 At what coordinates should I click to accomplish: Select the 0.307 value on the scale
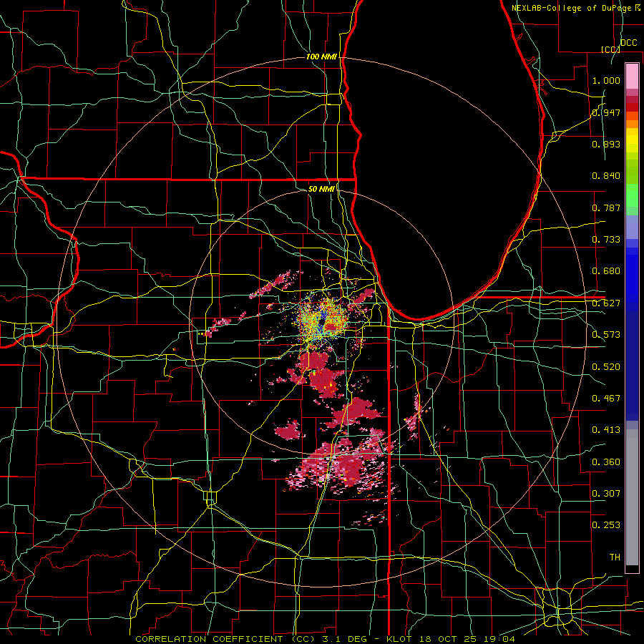pyautogui.click(x=606, y=494)
